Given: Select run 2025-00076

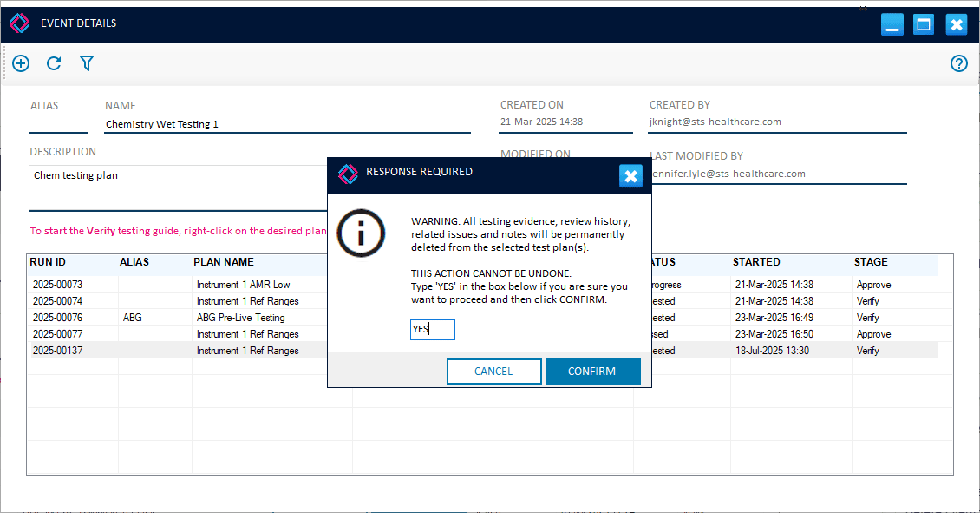Looking at the screenshot, I should [57, 318].
